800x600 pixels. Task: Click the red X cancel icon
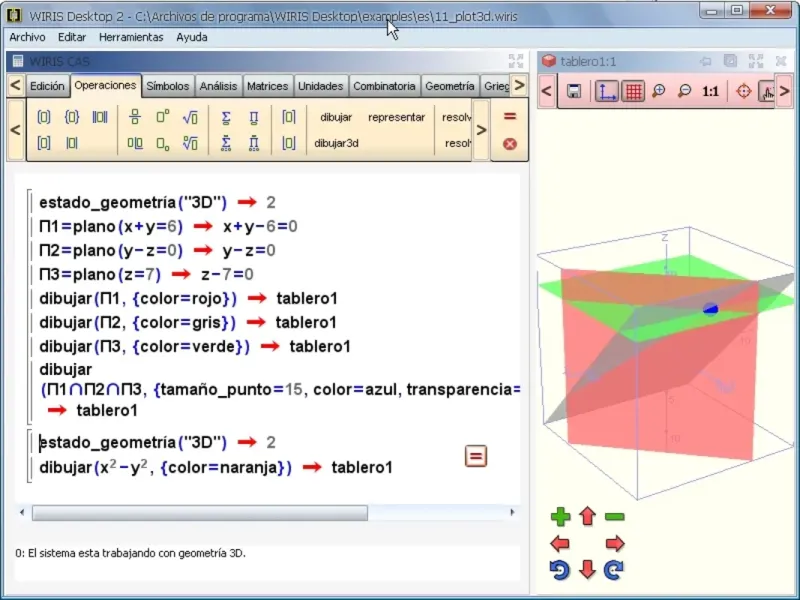510,144
